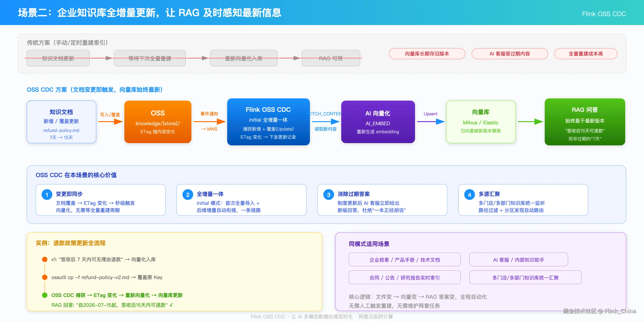Image resolution: width=644 pixels, height=322 pixels.
Task: Click the numbered circle 4 beside 多源汇聚
Action: 470,195
